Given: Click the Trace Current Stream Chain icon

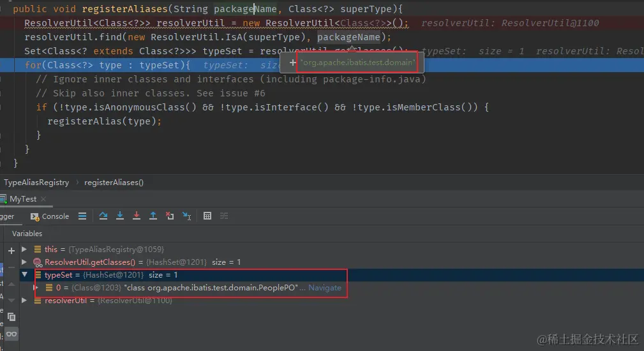Looking at the screenshot, I should coord(224,216).
